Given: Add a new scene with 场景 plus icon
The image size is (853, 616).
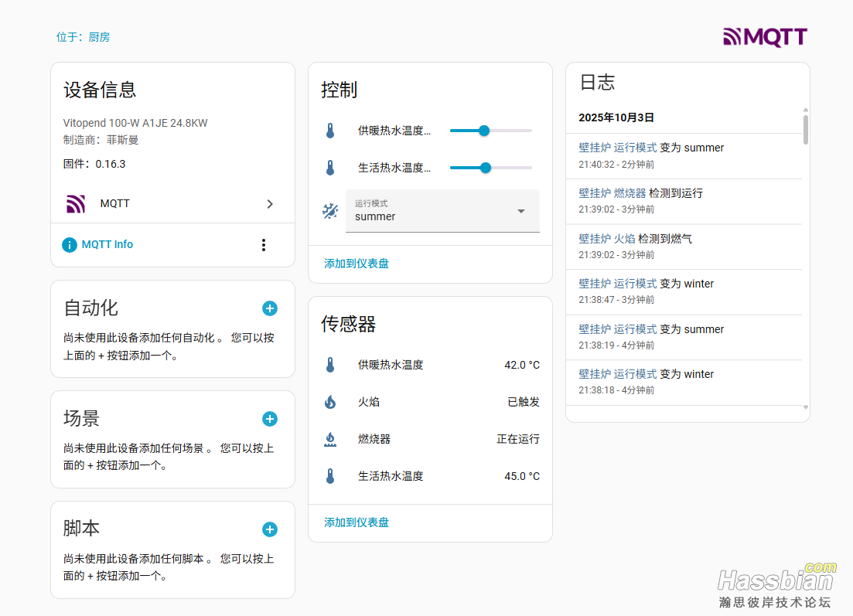Looking at the screenshot, I should click(x=270, y=419).
